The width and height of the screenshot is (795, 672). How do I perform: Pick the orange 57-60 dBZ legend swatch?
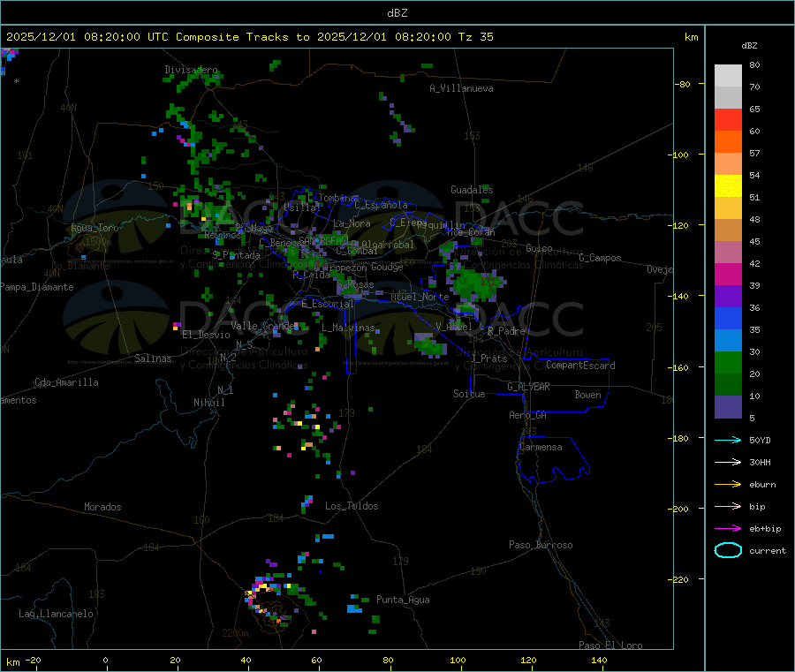pos(728,142)
